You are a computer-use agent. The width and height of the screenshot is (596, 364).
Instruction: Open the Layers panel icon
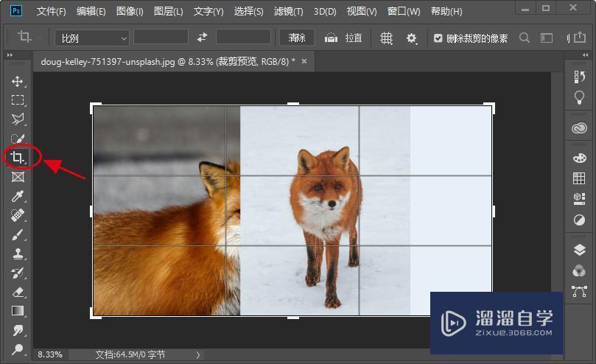(x=579, y=251)
